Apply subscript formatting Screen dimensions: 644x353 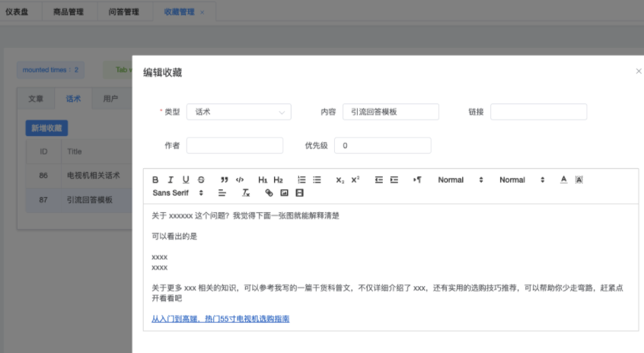pos(340,180)
